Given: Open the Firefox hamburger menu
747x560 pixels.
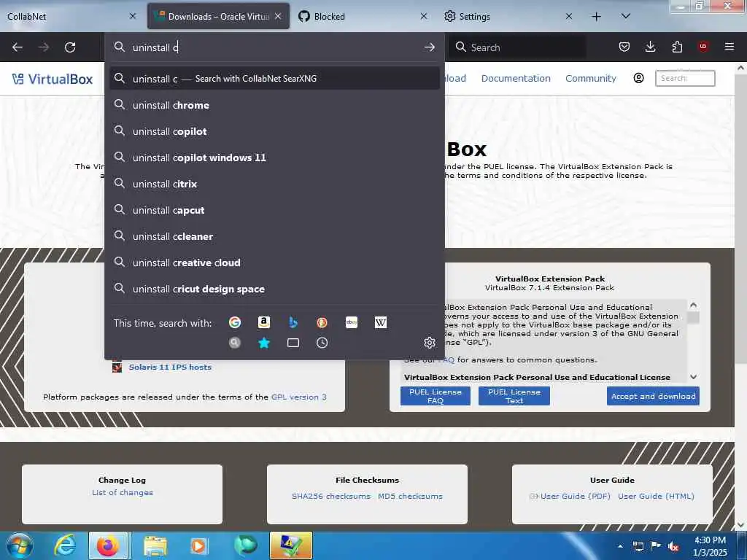Looking at the screenshot, I should click(729, 47).
